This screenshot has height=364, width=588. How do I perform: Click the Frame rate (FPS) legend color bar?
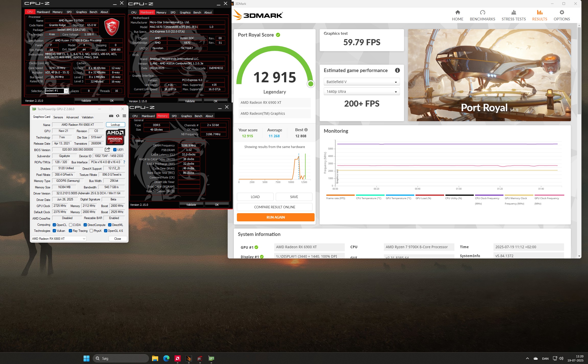(340, 195)
